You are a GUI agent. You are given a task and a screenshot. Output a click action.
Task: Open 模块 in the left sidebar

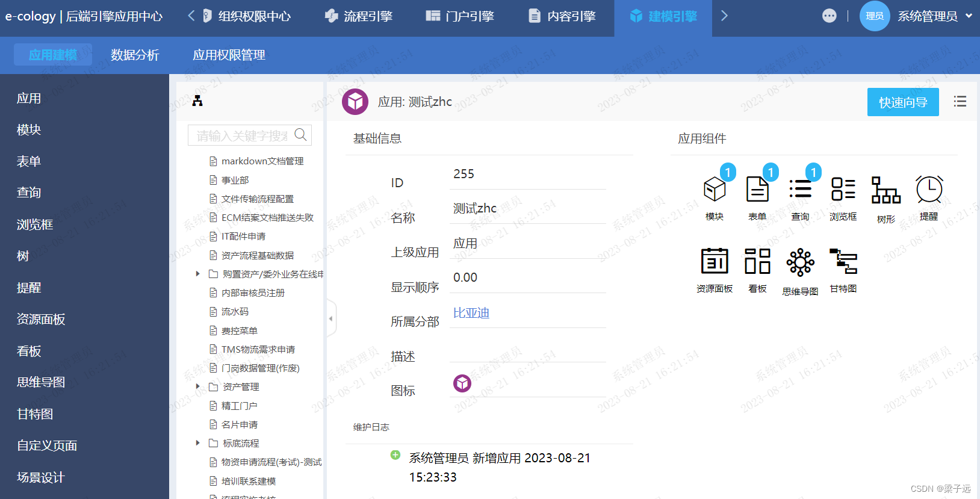click(29, 129)
